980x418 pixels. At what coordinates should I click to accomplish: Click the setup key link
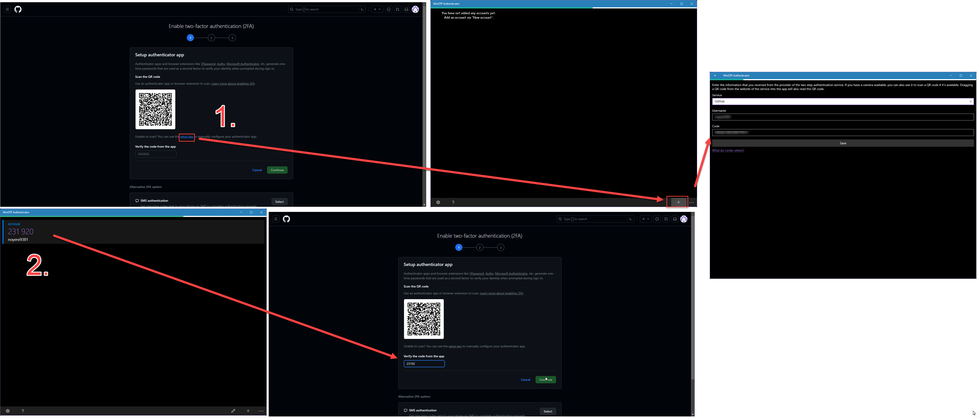[x=186, y=137]
